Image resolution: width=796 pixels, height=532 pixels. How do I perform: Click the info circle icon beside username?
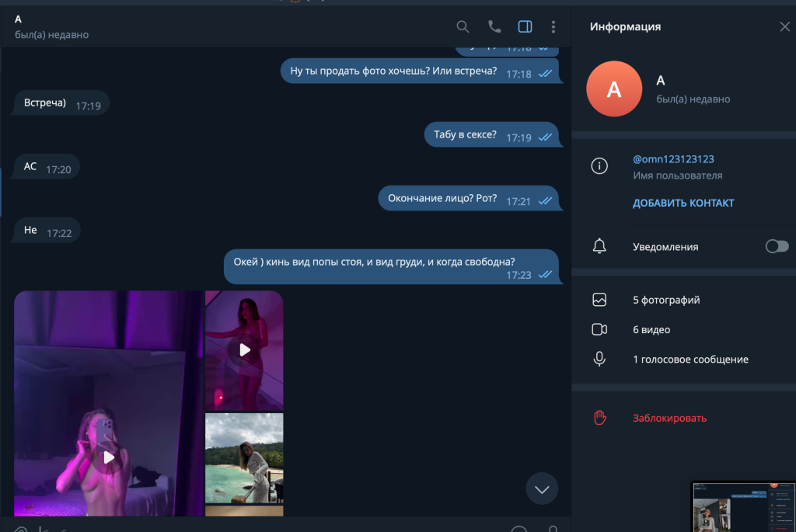(599, 166)
